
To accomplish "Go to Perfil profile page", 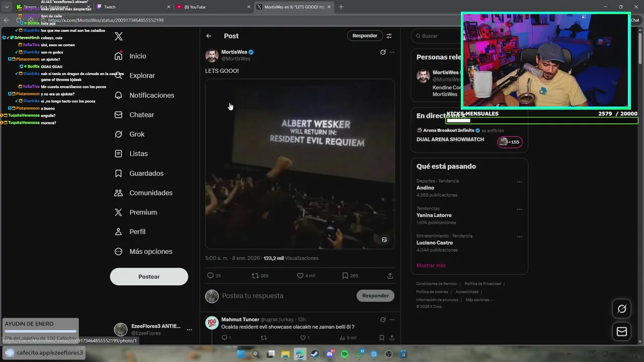I will tap(130, 232).
